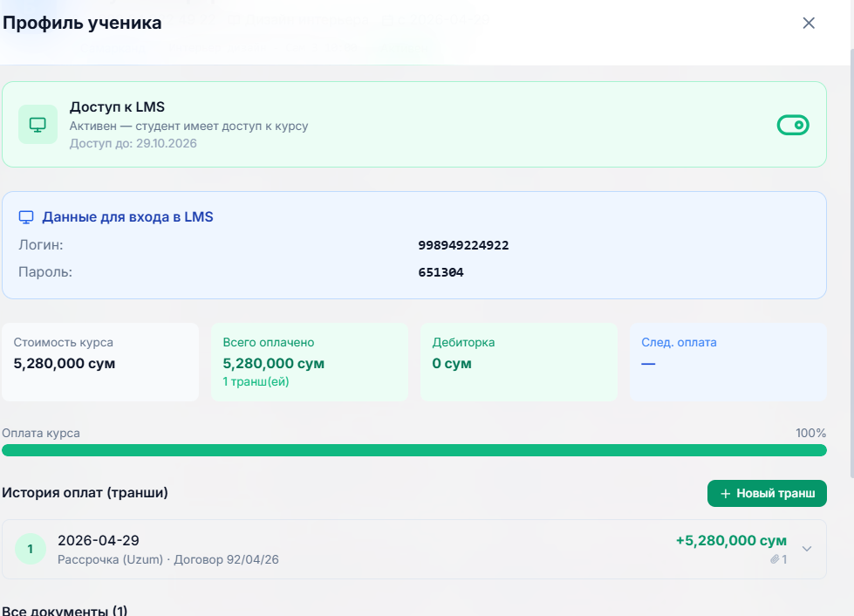Close the student profile panel
This screenshot has height=616, width=854.
(x=809, y=24)
